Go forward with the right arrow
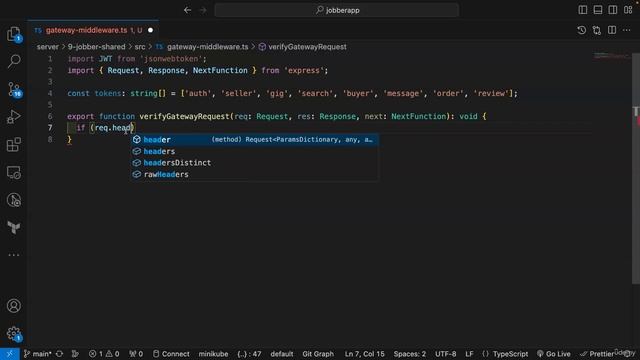The width and height of the screenshot is (640, 360). click(x=203, y=10)
